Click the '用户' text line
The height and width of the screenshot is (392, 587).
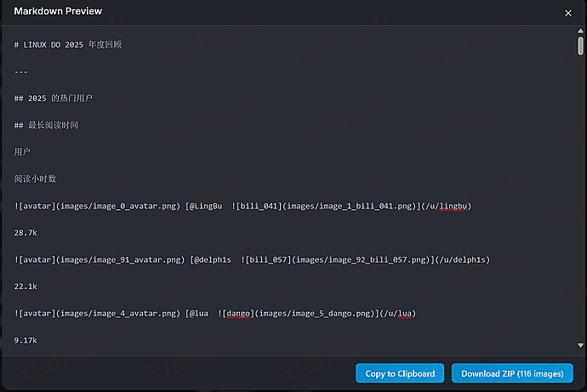point(22,152)
